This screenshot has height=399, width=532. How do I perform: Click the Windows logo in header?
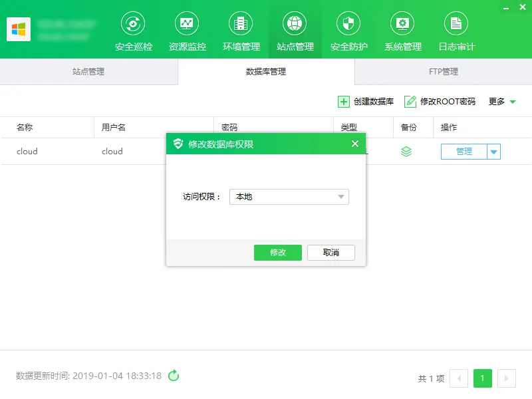(x=19, y=29)
